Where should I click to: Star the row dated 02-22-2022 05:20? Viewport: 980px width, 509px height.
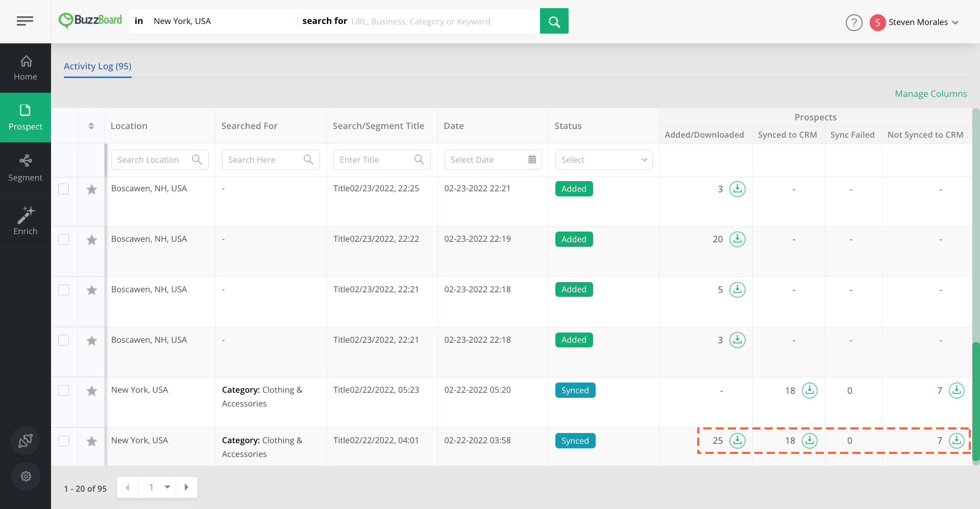pos(92,391)
